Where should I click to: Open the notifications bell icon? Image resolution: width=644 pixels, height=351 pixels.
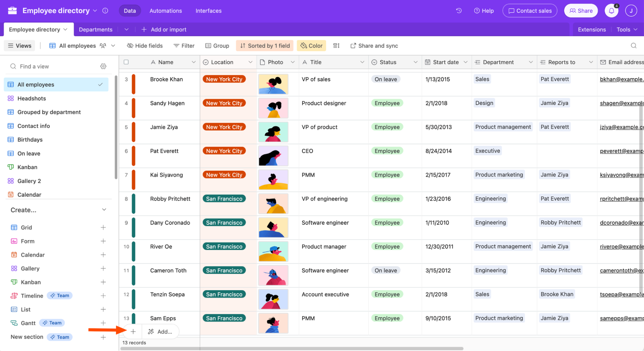pos(611,11)
